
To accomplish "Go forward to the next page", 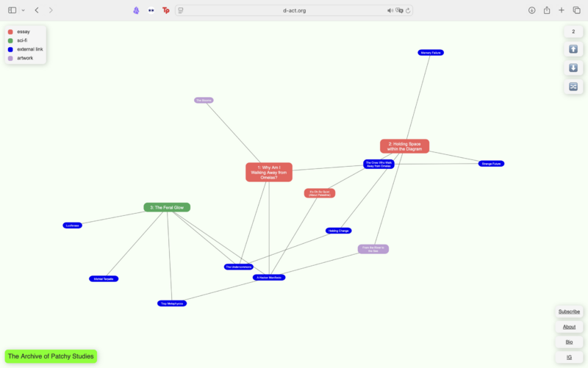I will [x=51, y=10].
